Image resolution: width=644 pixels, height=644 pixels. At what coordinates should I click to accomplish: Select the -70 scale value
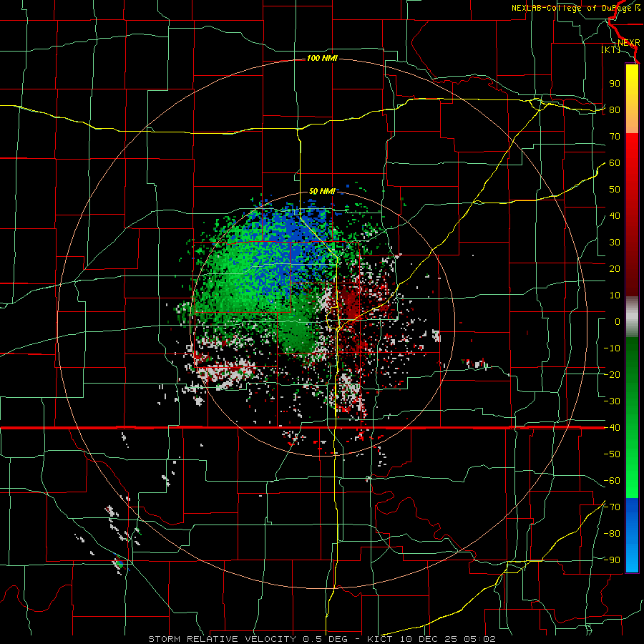(x=612, y=507)
